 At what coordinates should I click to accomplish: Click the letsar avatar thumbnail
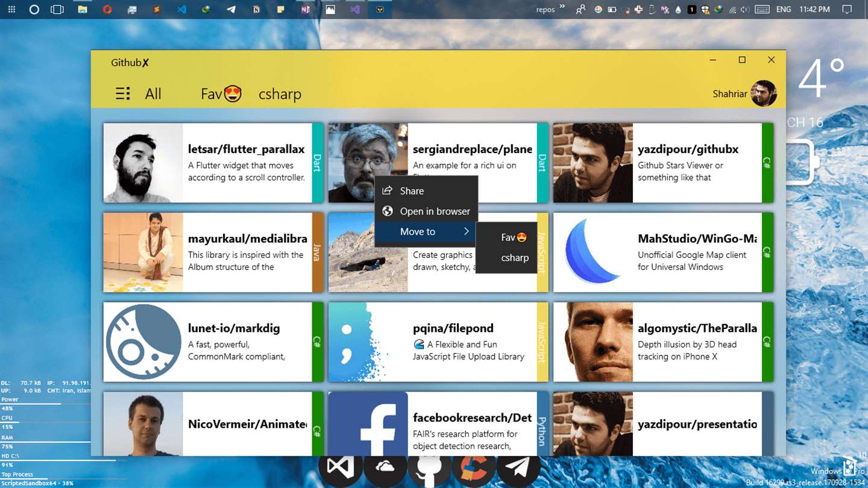tap(143, 163)
